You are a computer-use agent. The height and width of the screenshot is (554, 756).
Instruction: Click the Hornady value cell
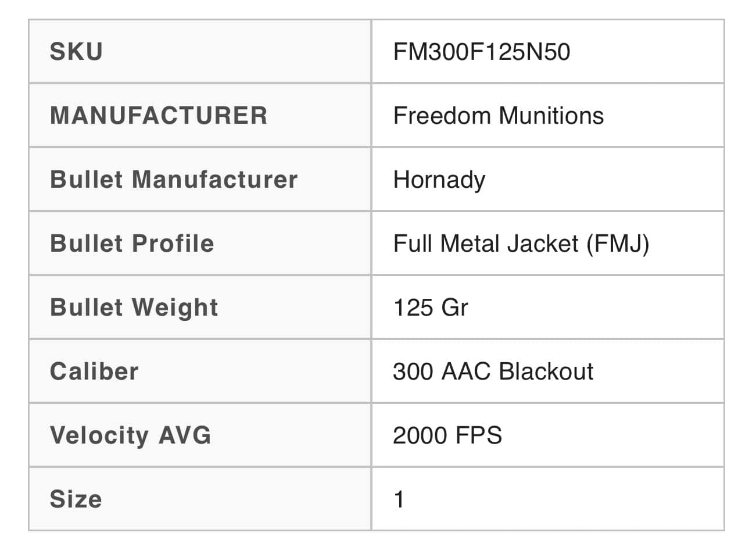click(x=548, y=179)
